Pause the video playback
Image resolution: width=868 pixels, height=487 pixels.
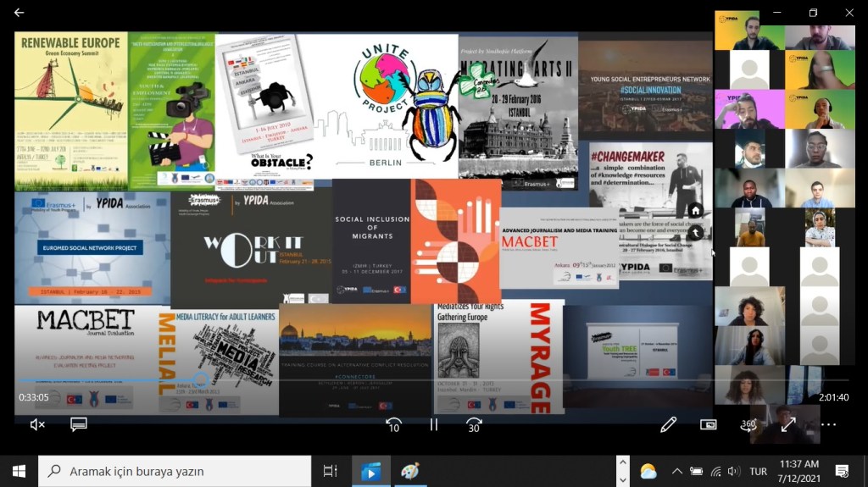[x=434, y=425]
